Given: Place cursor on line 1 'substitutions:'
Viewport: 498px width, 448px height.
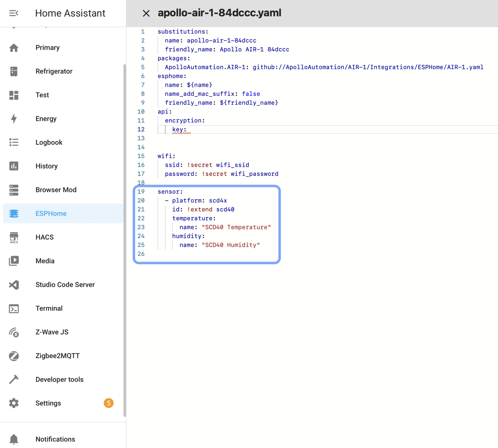Looking at the screenshot, I should click(x=183, y=32).
